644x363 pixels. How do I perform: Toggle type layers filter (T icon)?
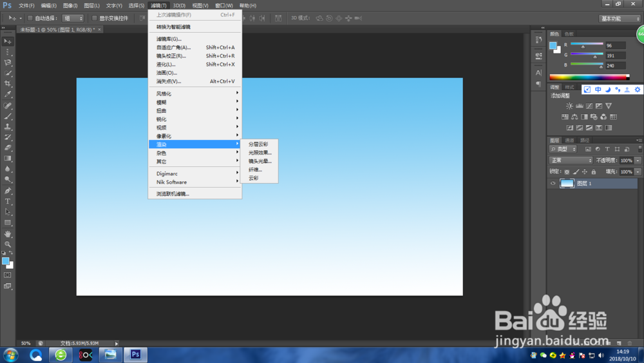[607, 149]
